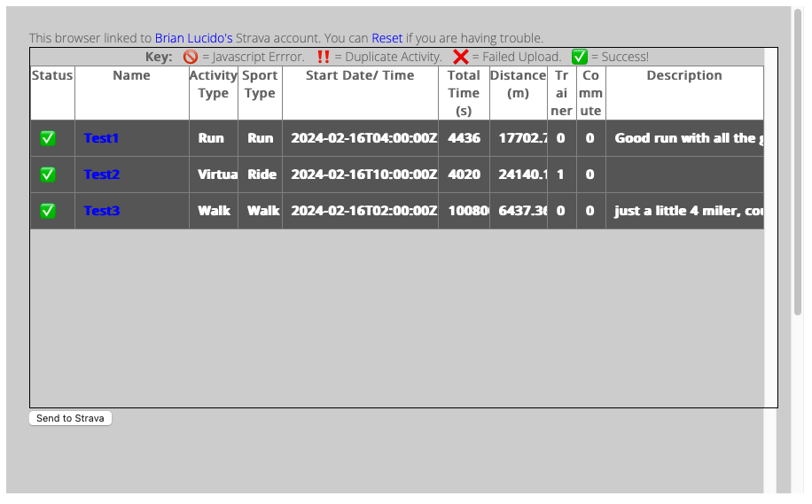
Task: Click the Commute column header
Action: [591, 93]
